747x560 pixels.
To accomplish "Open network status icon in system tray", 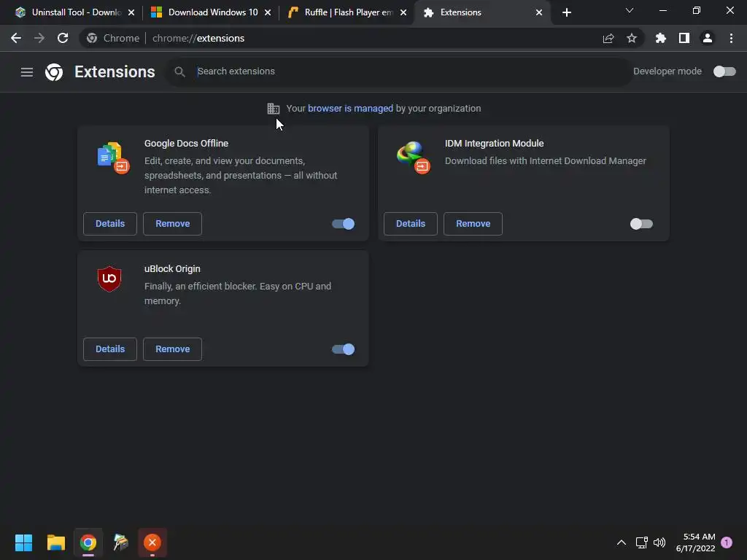I will [641, 542].
